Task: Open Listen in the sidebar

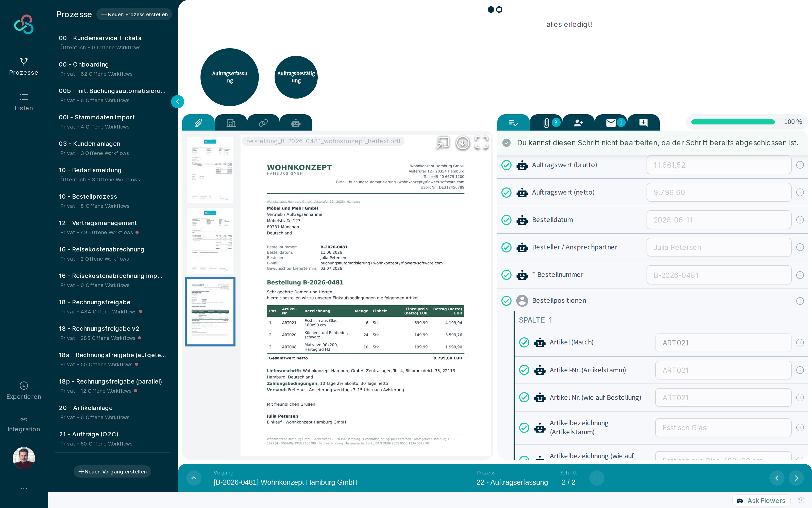Action: click(24, 102)
